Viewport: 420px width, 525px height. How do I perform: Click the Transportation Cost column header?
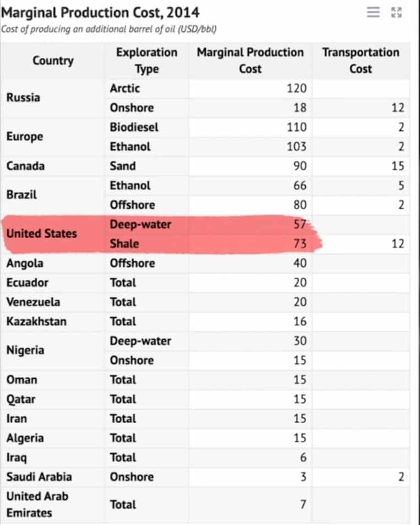pyautogui.click(x=361, y=61)
